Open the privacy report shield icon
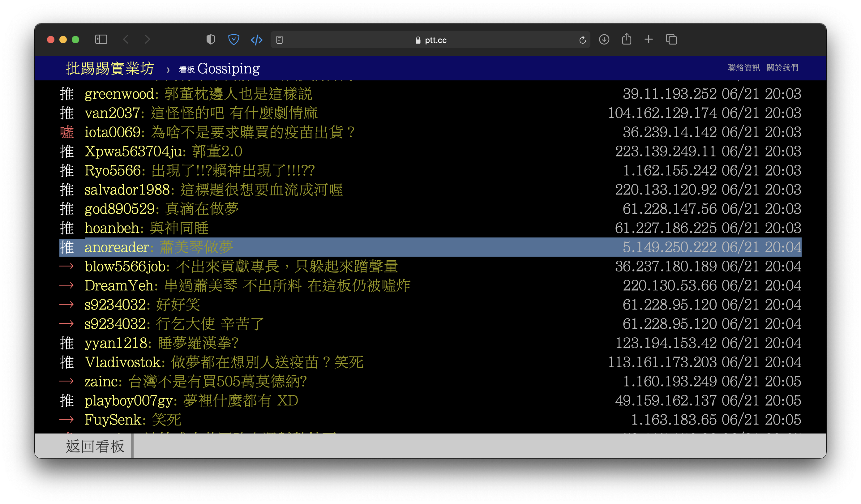This screenshot has height=504, width=861. click(211, 40)
